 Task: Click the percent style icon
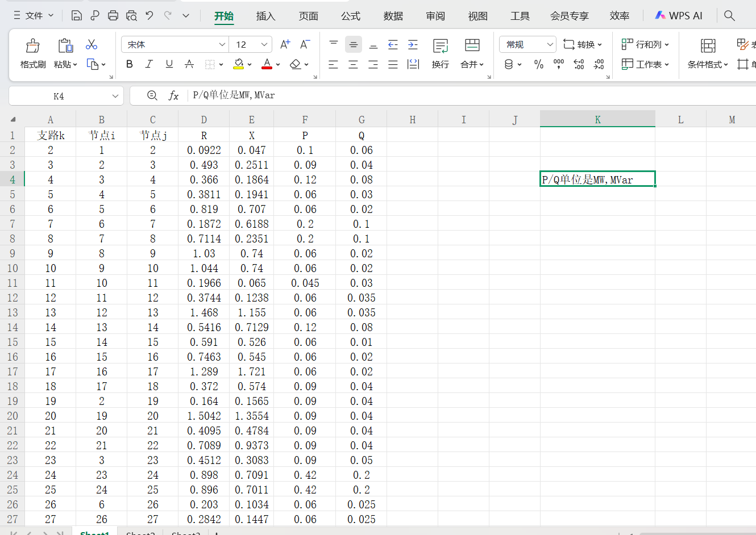click(539, 64)
